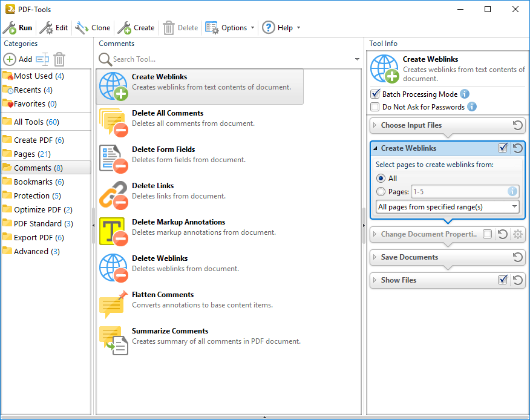Enable the Change Document Properties checkbox
Viewport: 530px width, 420px height.
[488, 234]
